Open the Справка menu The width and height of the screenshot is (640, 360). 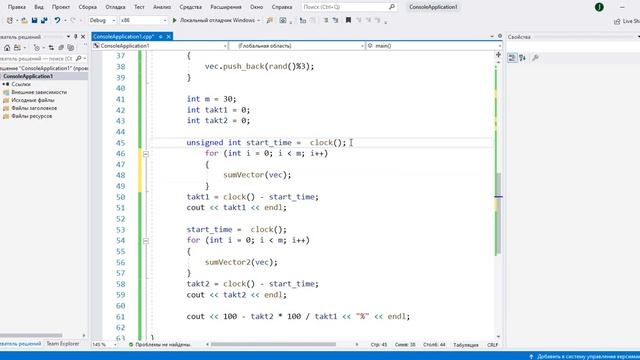(x=282, y=7)
